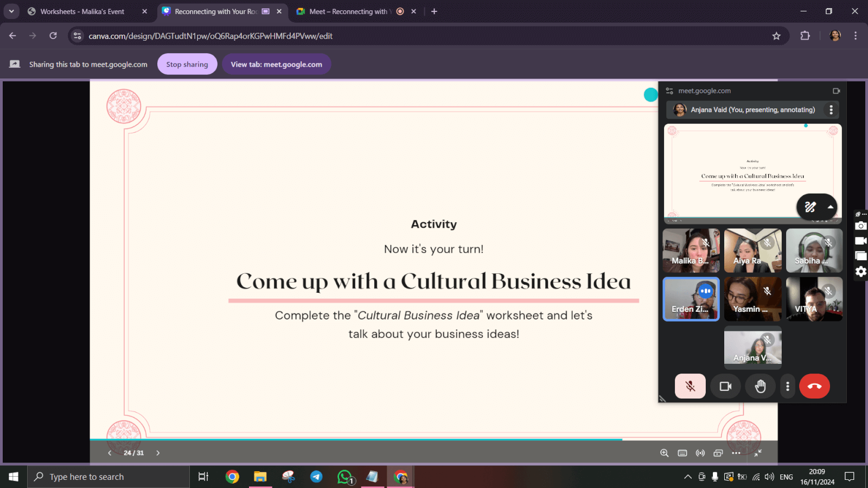The image size is (868, 488).
Task: Open overlay settings gear icon
Action: [861, 272]
